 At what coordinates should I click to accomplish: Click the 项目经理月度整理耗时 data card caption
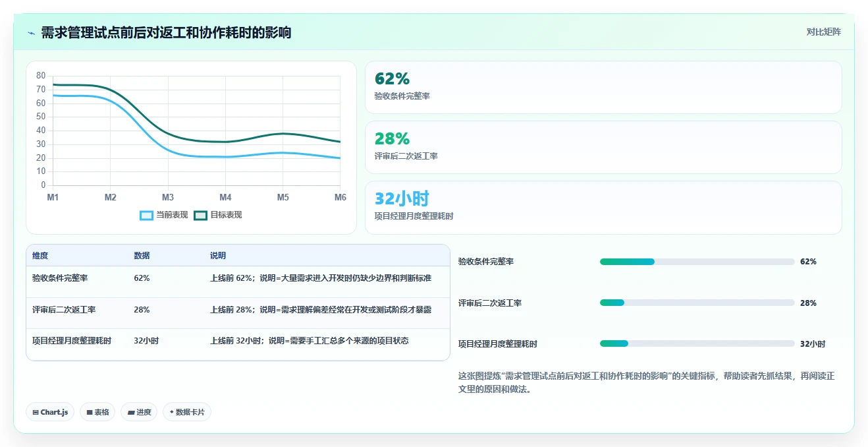point(414,216)
